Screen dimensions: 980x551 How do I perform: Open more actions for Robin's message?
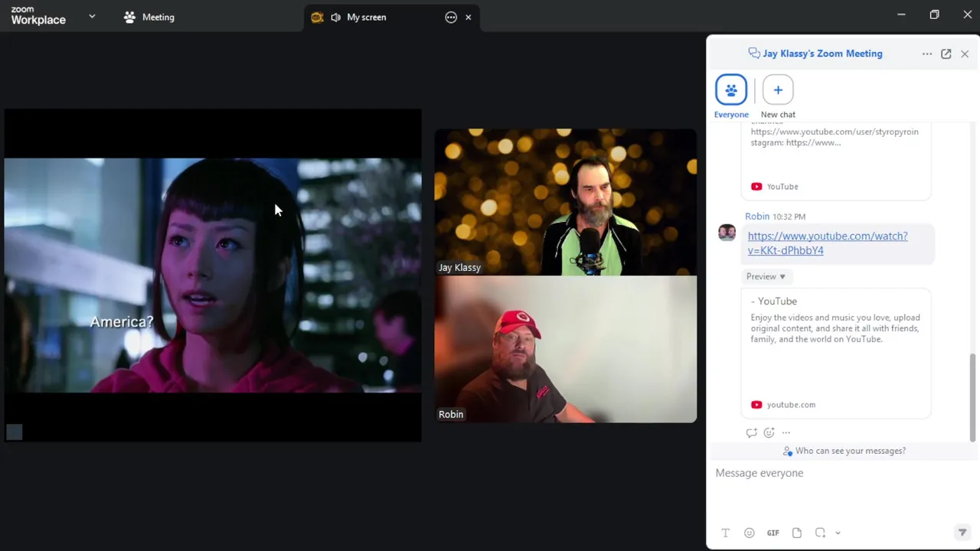(x=786, y=432)
